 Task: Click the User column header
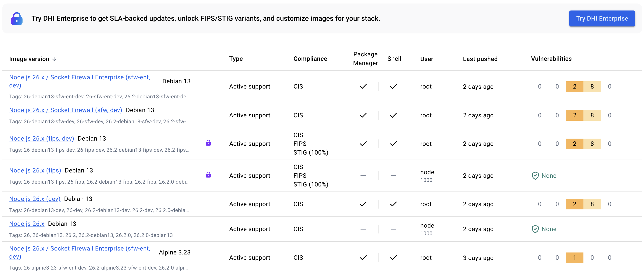tap(427, 59)
